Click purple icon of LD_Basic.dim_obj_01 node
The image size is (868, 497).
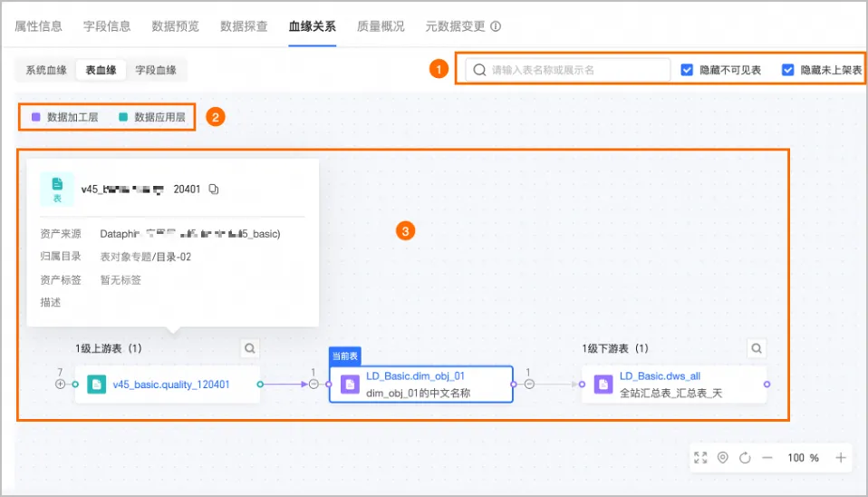click(350, 384)
